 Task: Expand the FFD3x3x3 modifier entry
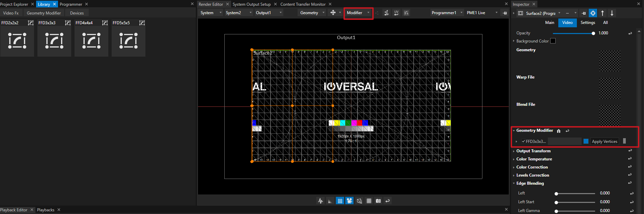coord(516,142)
